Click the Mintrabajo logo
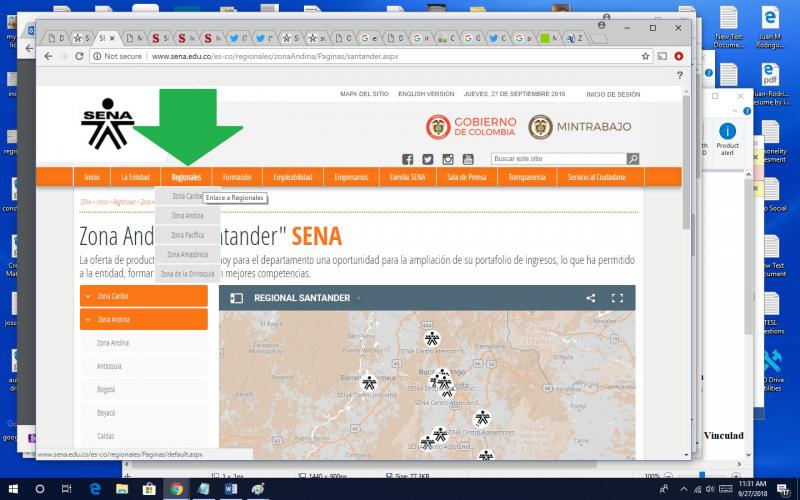 pos(580,127)
